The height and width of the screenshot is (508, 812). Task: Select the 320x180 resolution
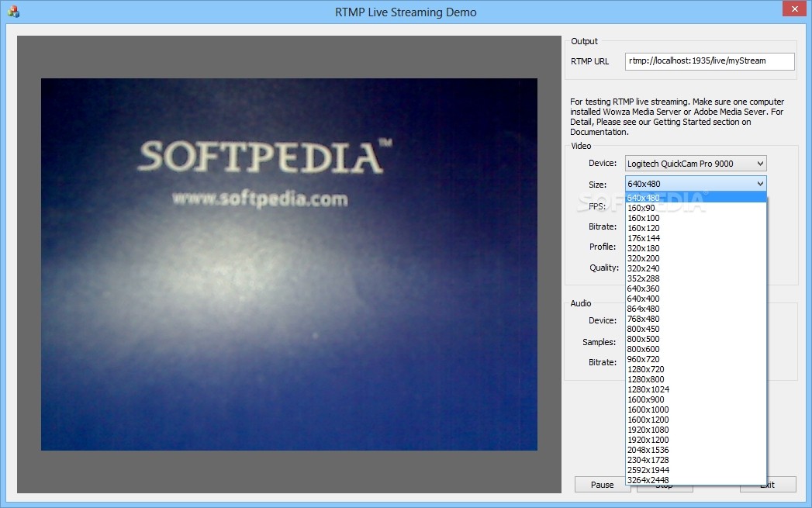coord(696,248)
